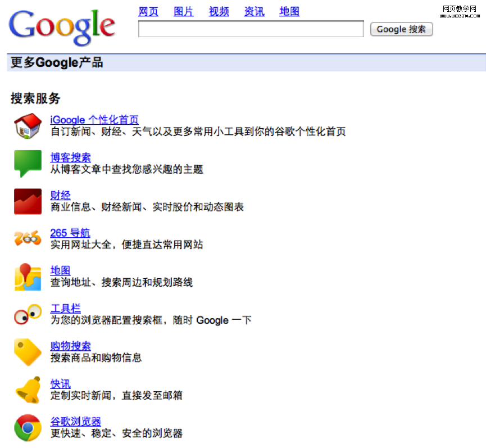
Task: Click the Toolbar googly eyes icon
Action: coord(28,314)
